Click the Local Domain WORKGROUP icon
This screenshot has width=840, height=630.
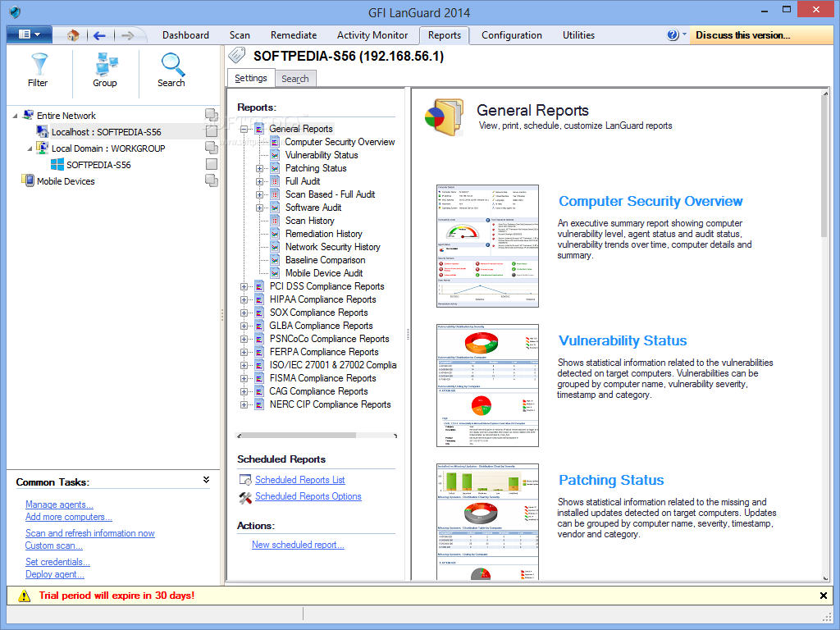click(x=43, y=148)
